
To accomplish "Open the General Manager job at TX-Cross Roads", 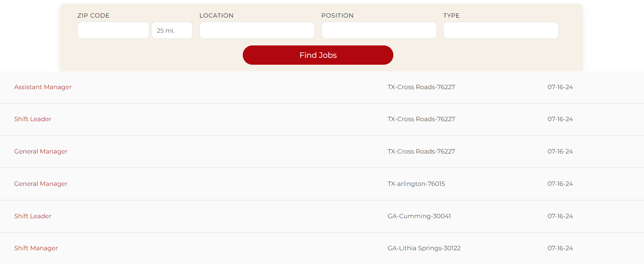I will tap(41, 151).
